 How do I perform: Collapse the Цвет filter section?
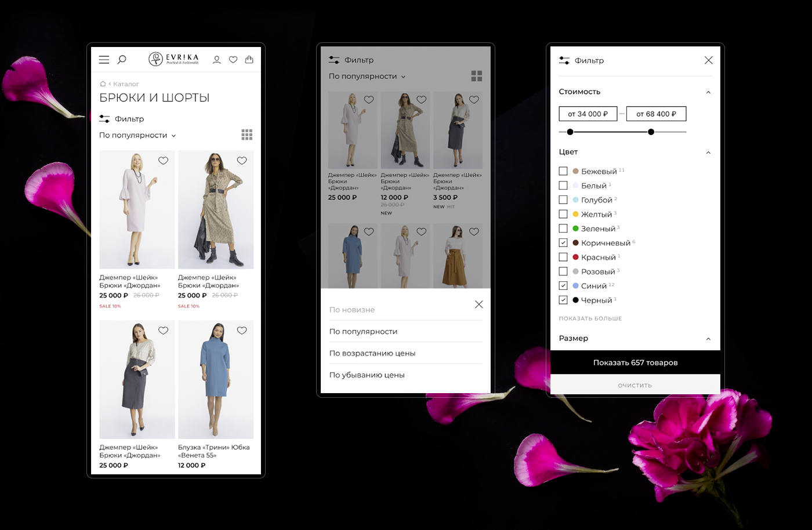tap(708, 152)
